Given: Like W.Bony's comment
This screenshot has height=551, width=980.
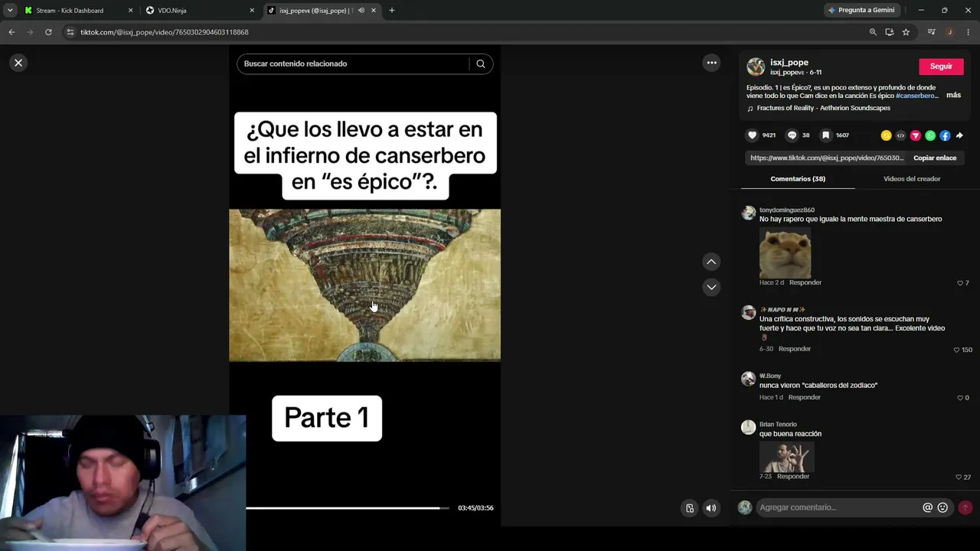Looking at the screenshot, I should (960, 398).
